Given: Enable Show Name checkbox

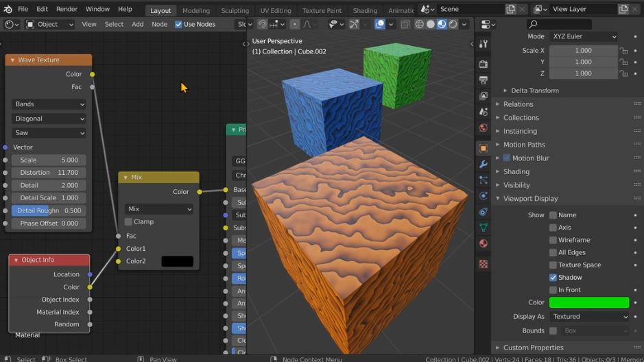Looking at the screenshot, I should [553, 215].
